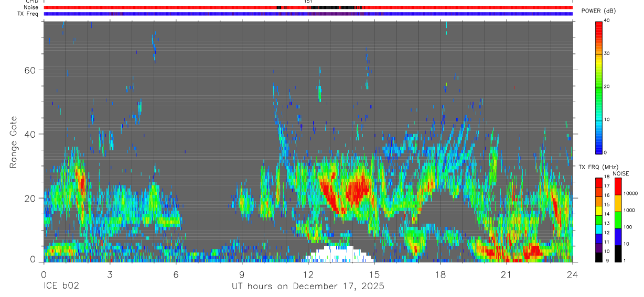The image size is (644, 297).
Task: Select the 11 label on TX FRQ scale
Action: (607, 242)
